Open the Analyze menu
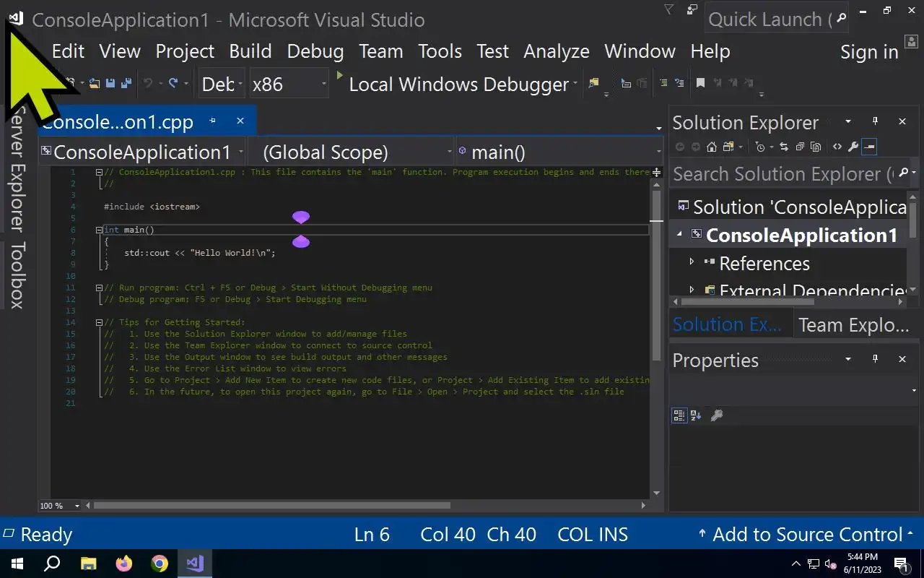 tap(557, 51)
